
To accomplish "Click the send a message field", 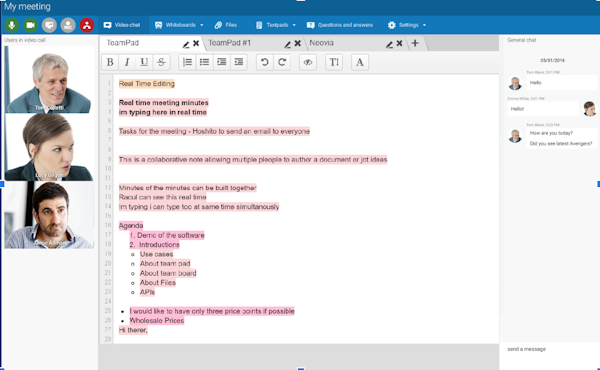I will click(550, 349).
